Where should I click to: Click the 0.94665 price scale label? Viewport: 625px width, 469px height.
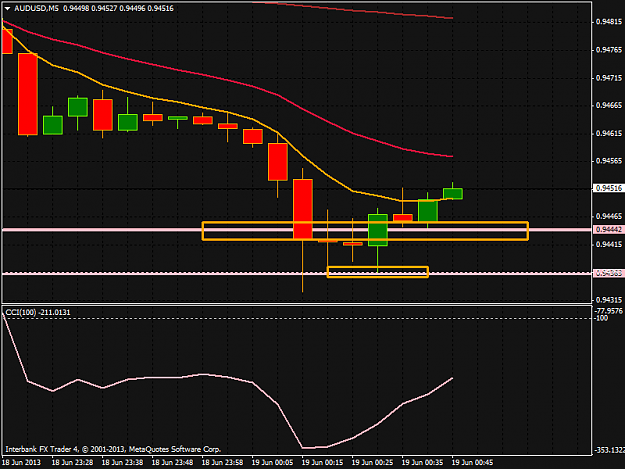pyautogui.click(x=609, y=106)
